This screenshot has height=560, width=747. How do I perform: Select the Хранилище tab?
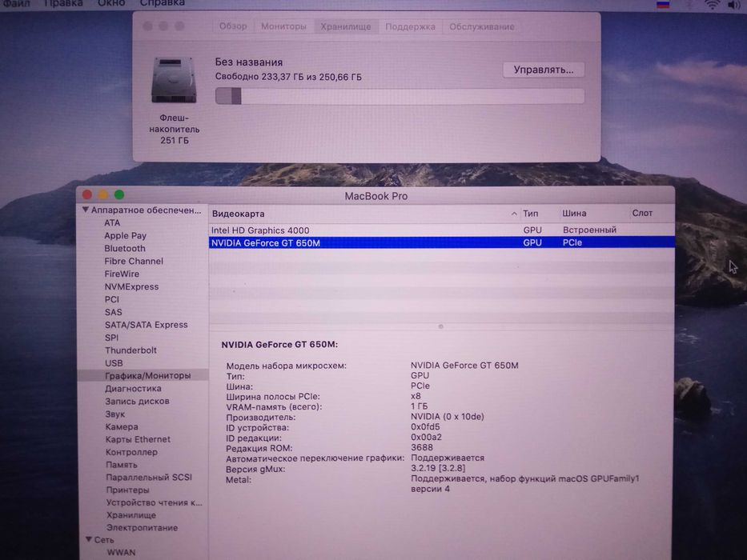click(x=345, y=26)
